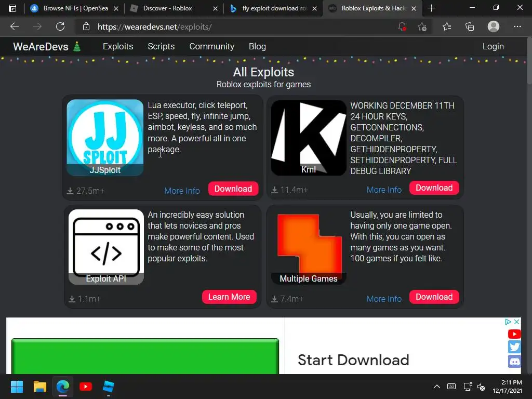532x399 pixels.
Task: Click More Info for JJSploit
Action: pyautogui.click(x=182, y=191)
